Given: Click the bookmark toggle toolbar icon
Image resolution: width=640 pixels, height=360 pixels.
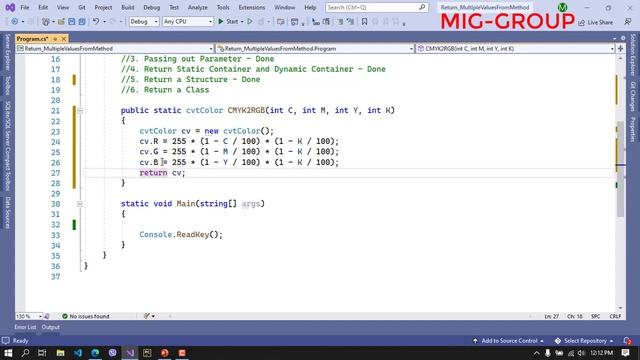Looking at the screenshot, I should 364,22.
